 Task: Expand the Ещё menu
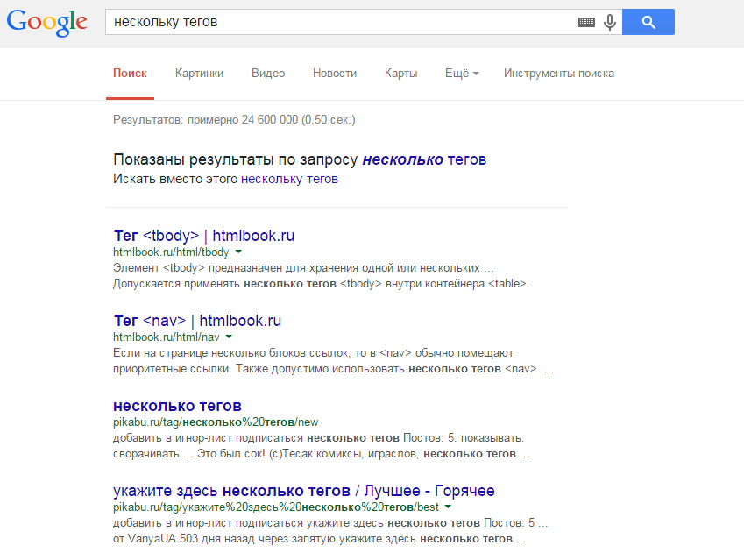tap(461, 74)
